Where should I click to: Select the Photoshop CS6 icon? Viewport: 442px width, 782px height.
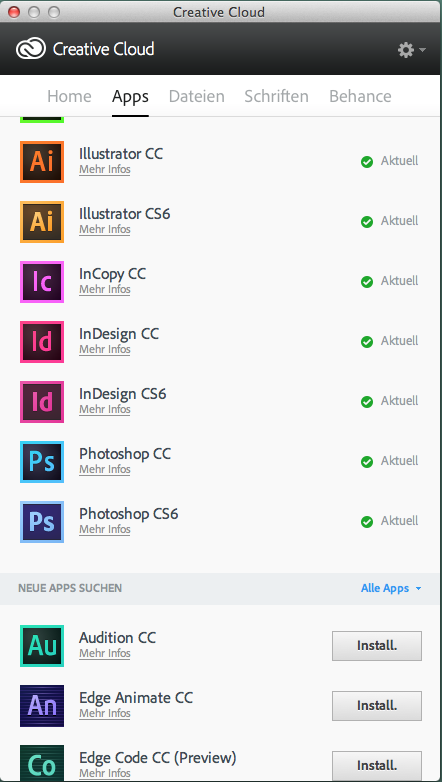tap(42, 522)
